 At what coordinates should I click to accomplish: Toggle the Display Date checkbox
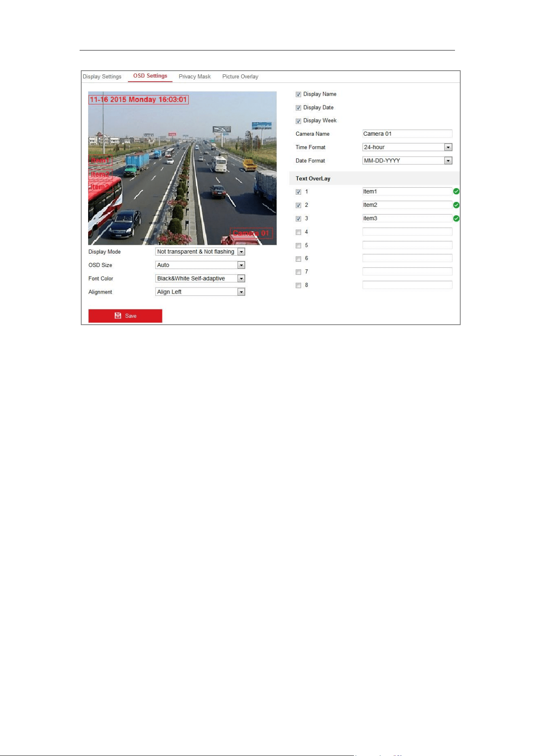point(298,108)
